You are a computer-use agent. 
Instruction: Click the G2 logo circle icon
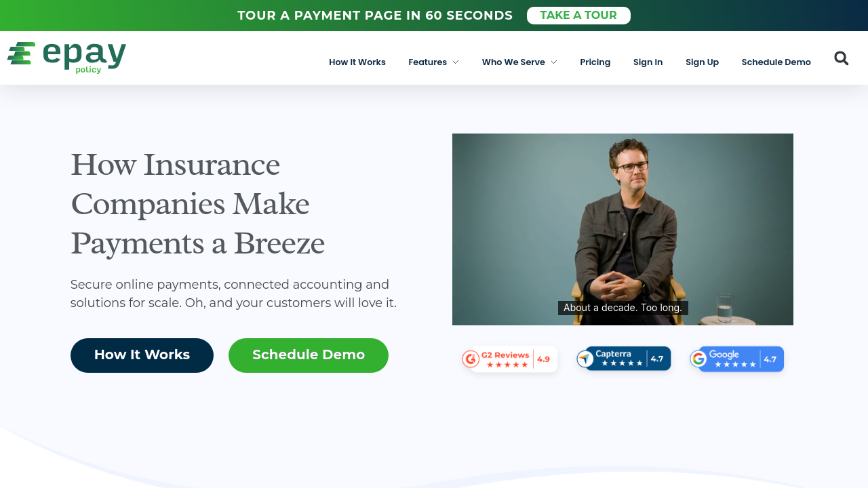coord(471,359)
